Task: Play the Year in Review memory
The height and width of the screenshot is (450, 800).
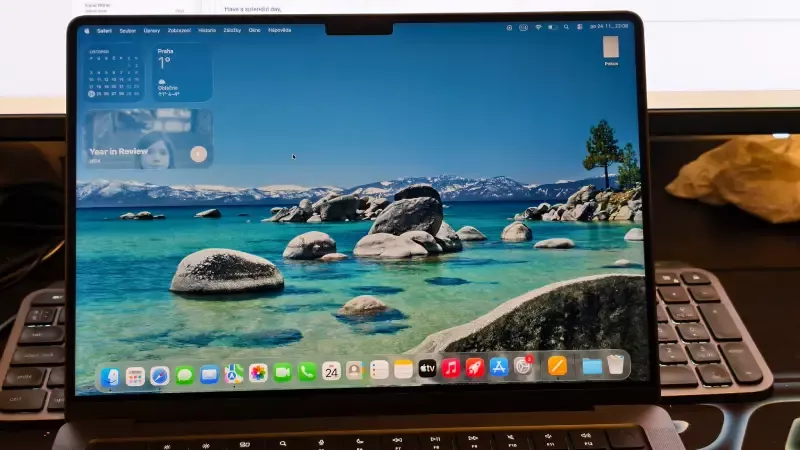Action: (198, 153)
